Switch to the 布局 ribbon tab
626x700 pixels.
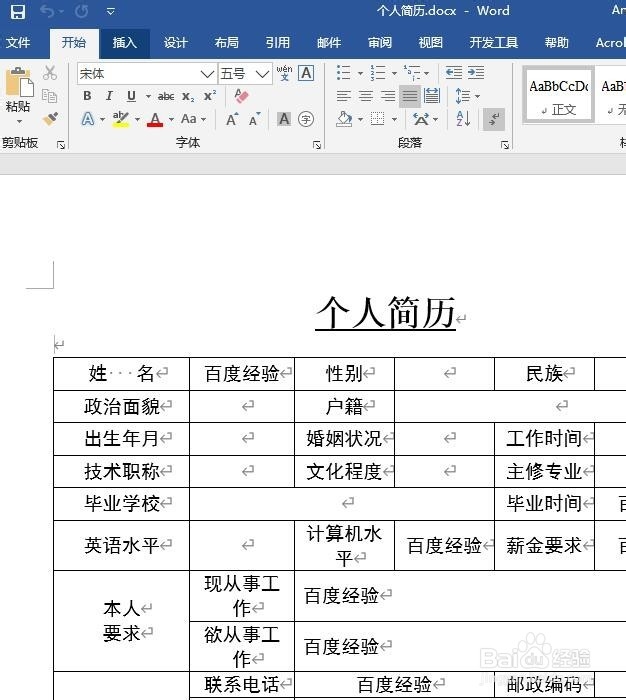[x=226, y=43]
